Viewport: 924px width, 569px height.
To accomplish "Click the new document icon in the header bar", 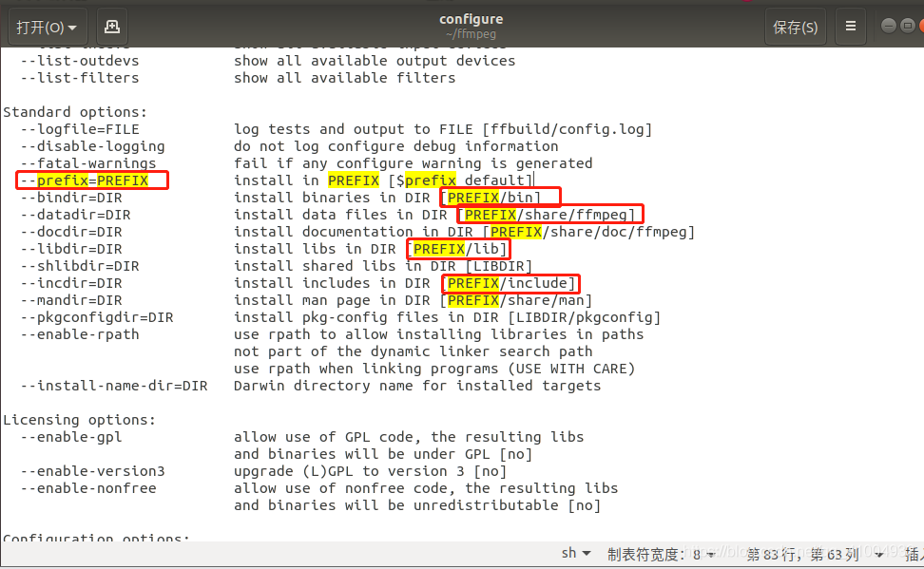I will [112, 28].
